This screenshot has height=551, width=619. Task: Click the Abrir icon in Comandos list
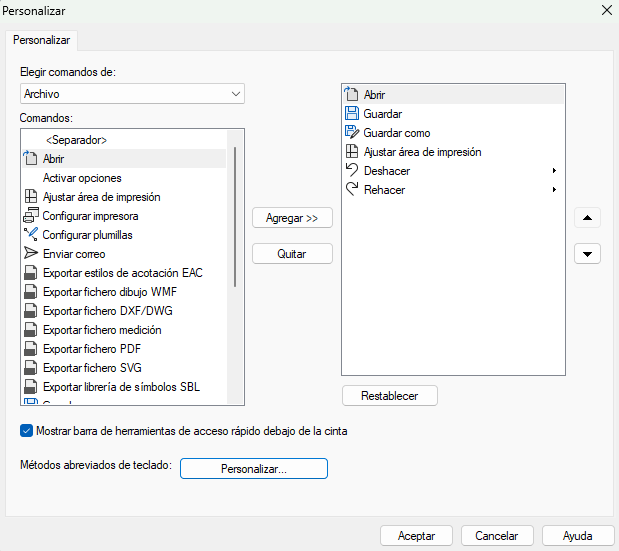[x=30, y=158]
